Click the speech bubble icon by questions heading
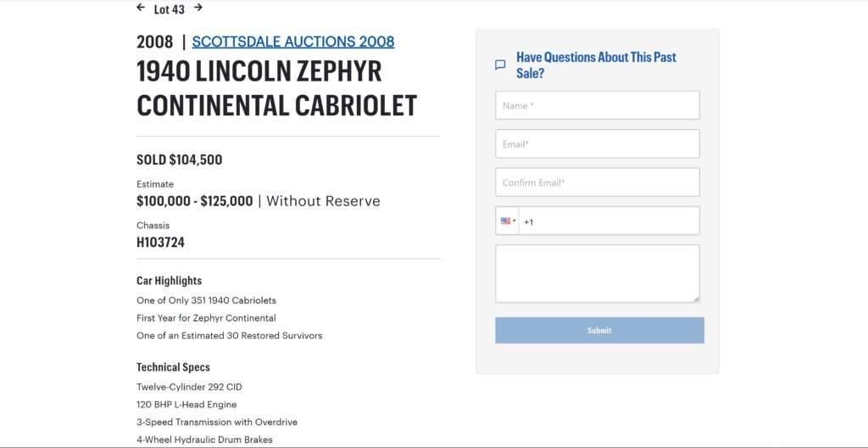 coord(500,65)
